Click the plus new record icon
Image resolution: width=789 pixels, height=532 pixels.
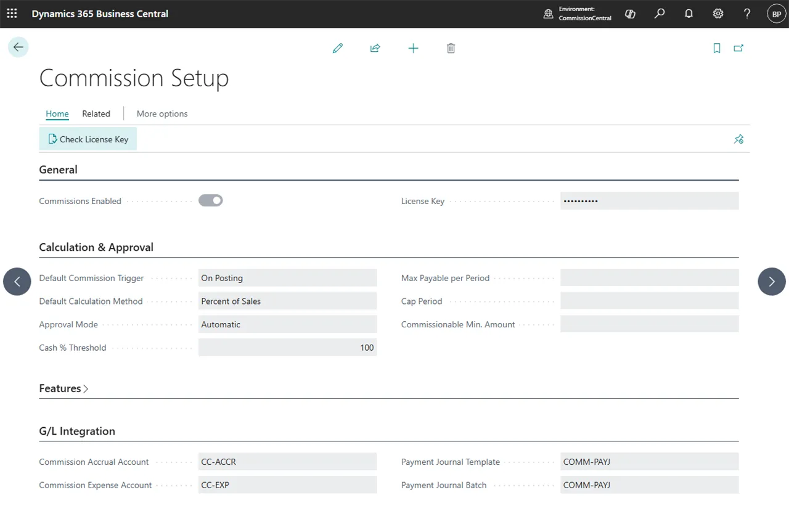point(414,48)
